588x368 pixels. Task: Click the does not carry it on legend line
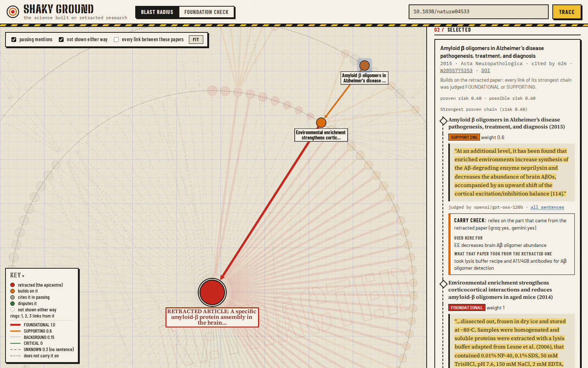[x=15, y=356]
